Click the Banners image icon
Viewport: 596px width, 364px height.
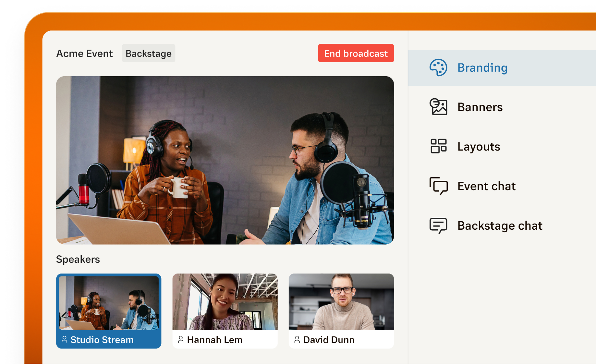(438, 107)
